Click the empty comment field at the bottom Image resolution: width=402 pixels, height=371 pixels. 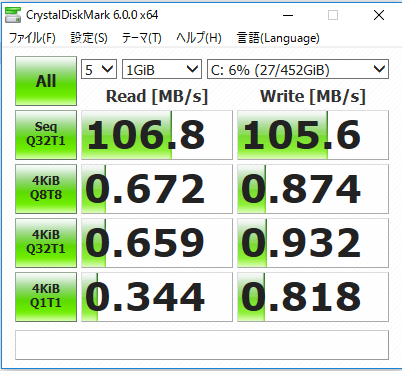(x=202, y=345)
